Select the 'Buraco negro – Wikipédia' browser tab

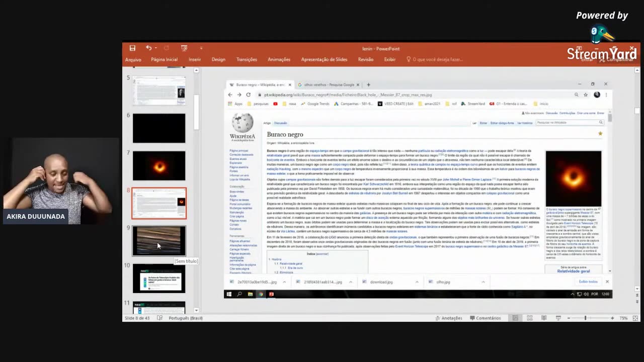pos(260,84)
